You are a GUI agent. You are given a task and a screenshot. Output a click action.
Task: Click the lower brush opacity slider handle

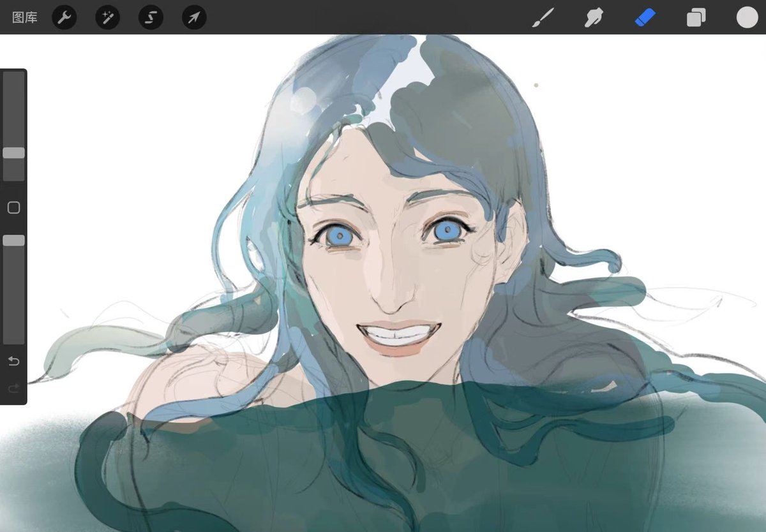[13, 240]
